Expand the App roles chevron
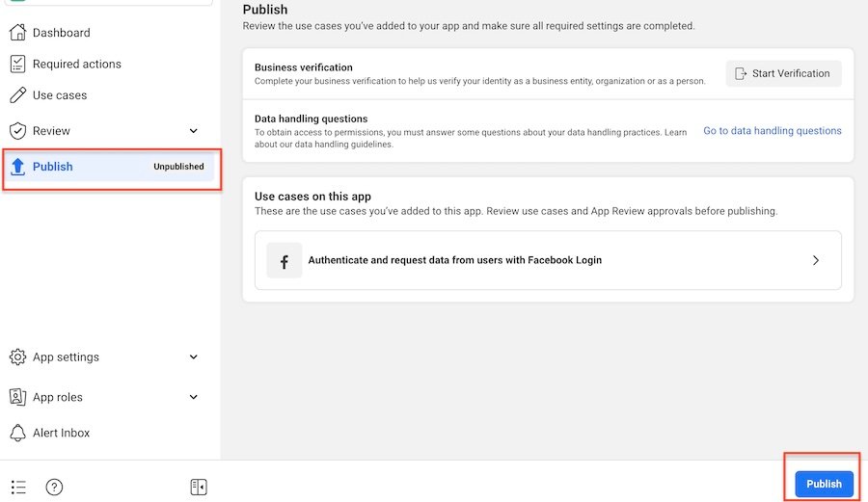Screen dimensions: 868x502 (x=193, y=397)
